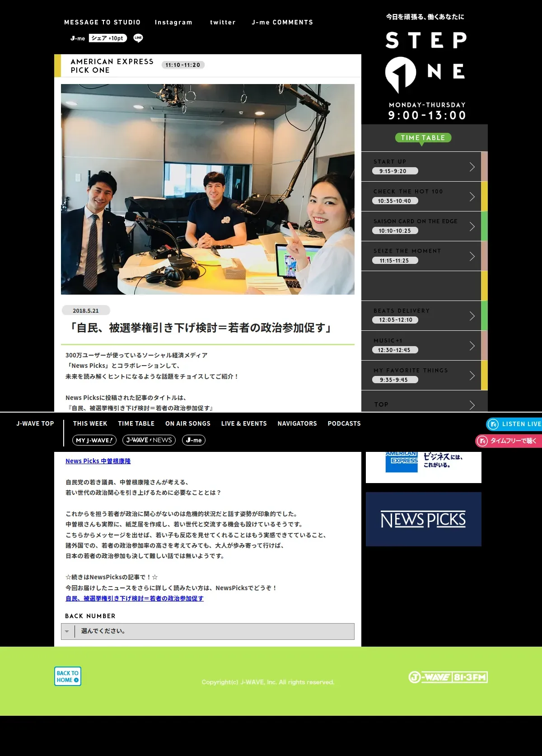Open NAVIGATORS page
This screenshot has height=756, width=542.
click(x=297, y=423)
